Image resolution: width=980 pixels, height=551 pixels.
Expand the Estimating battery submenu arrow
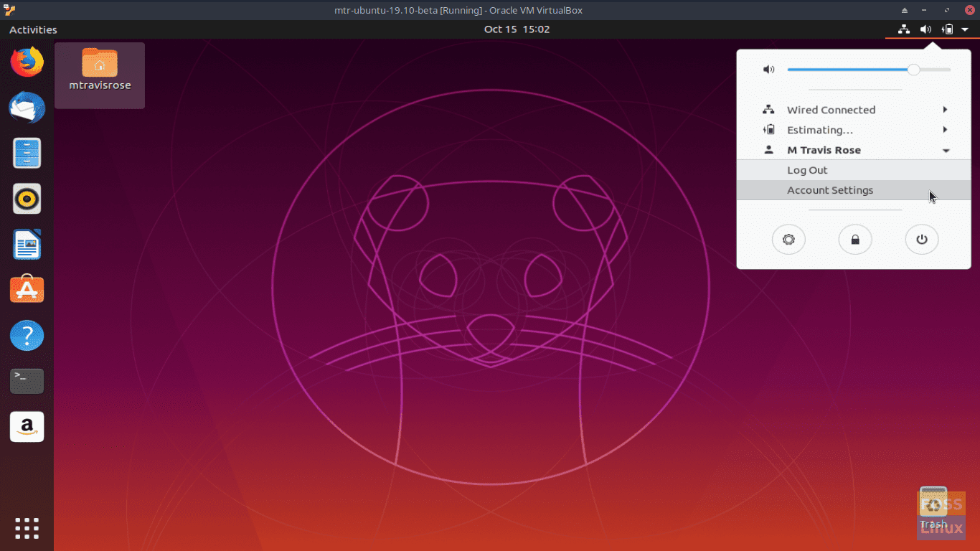point(946,130)
